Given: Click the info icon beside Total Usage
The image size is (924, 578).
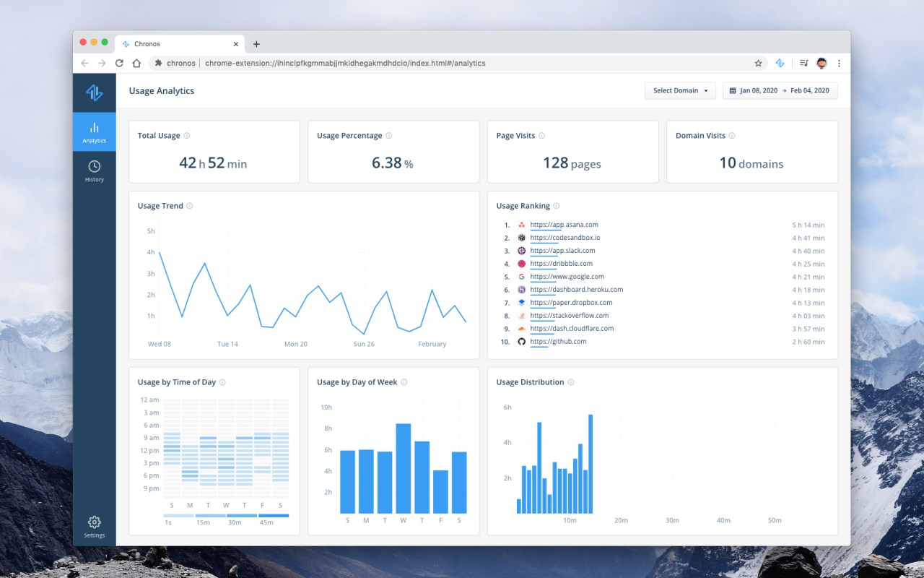Looking at the screenshot, I should coord(187,136).
